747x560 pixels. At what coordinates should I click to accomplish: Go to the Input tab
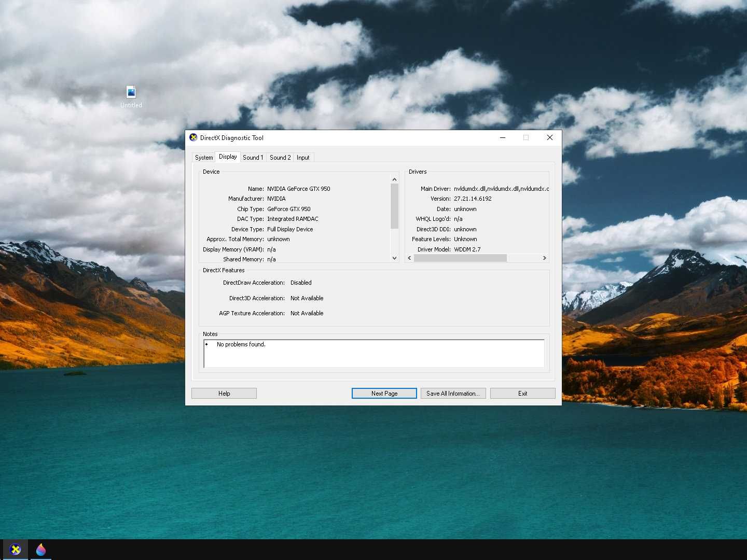click(303, 158)
